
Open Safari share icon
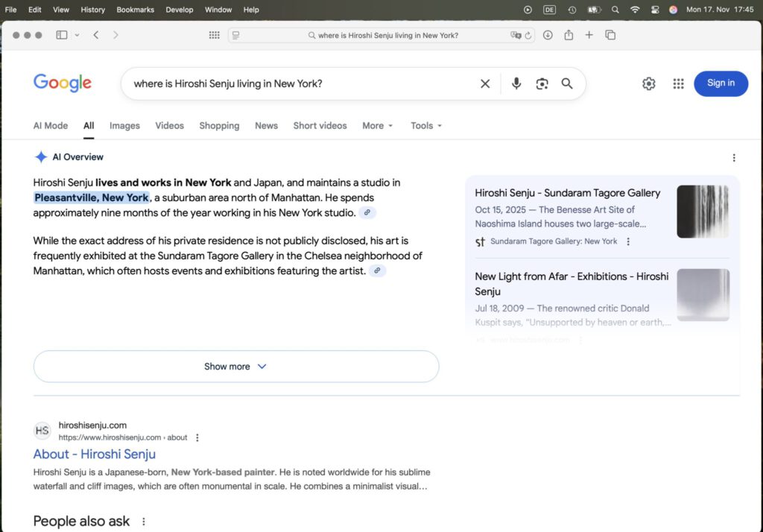point(569,35)
